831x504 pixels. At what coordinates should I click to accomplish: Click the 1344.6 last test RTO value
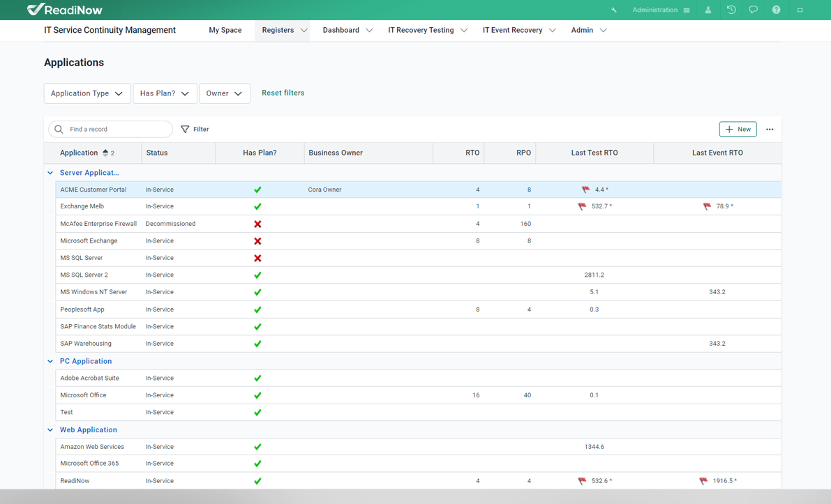pyautogui.click(x=594, y=447)
